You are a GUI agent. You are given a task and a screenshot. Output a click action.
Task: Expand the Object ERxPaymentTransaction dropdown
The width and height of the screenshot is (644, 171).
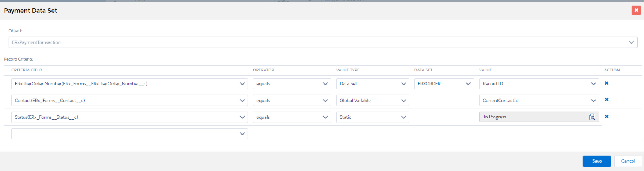click(323, 42)
